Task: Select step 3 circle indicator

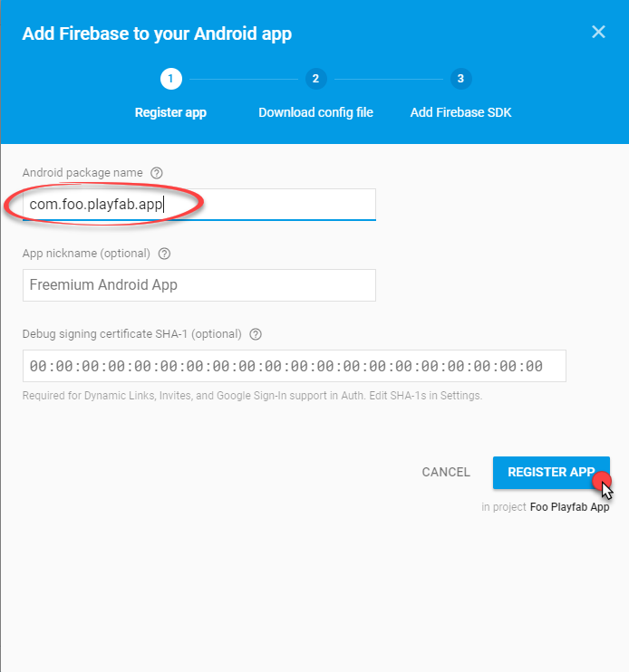Action: coord(460,79)
